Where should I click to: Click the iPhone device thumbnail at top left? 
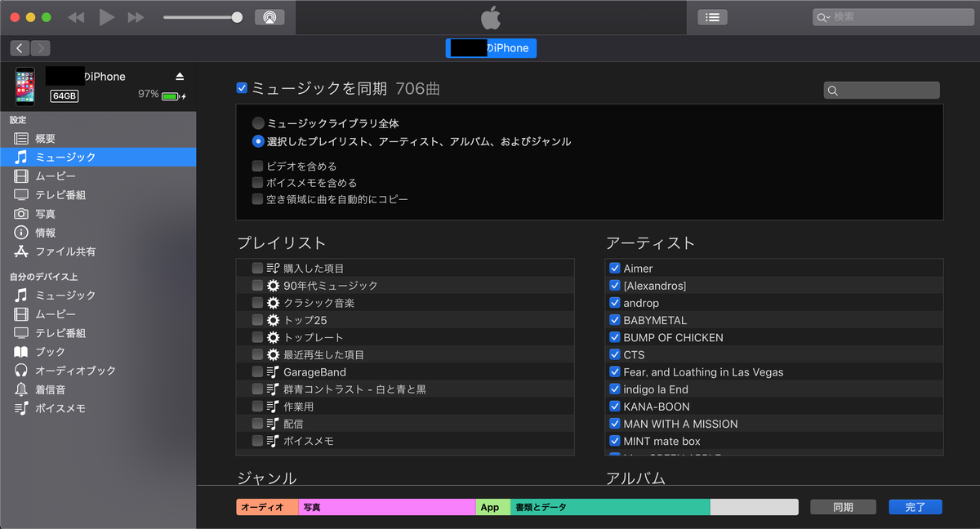[x=25, y=86]
